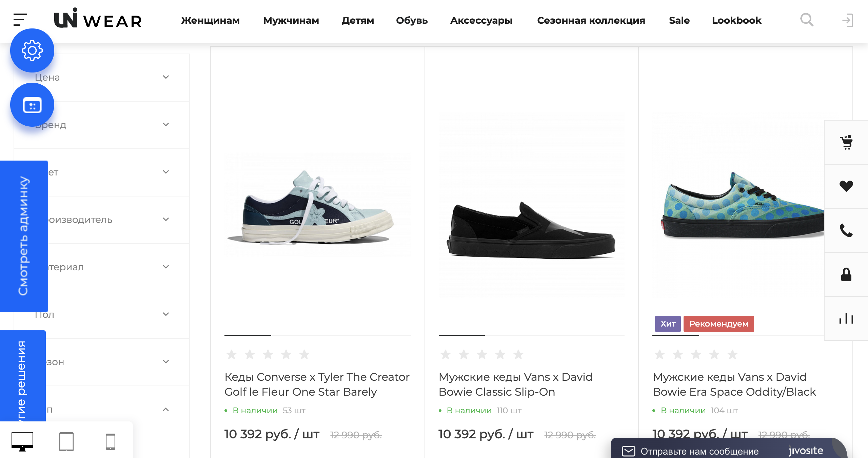
Task: Click the search magnifier icon
Action: point(807,20)
